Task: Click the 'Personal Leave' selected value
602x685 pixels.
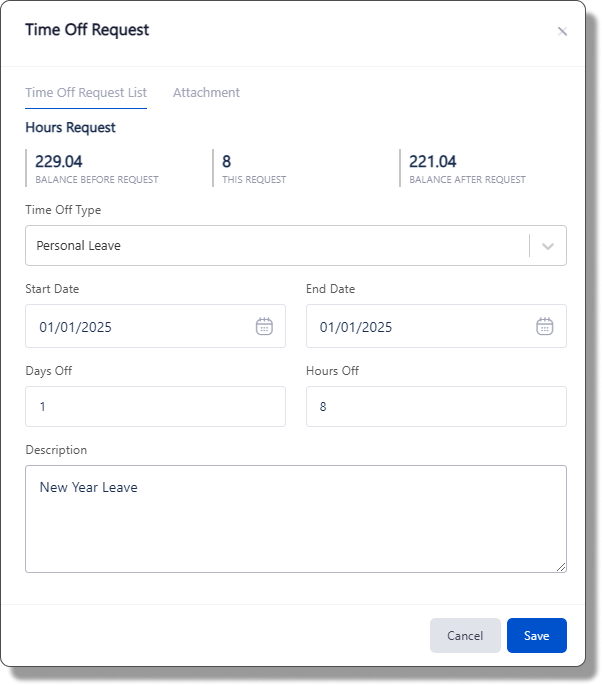Action: tap(78, 246)
